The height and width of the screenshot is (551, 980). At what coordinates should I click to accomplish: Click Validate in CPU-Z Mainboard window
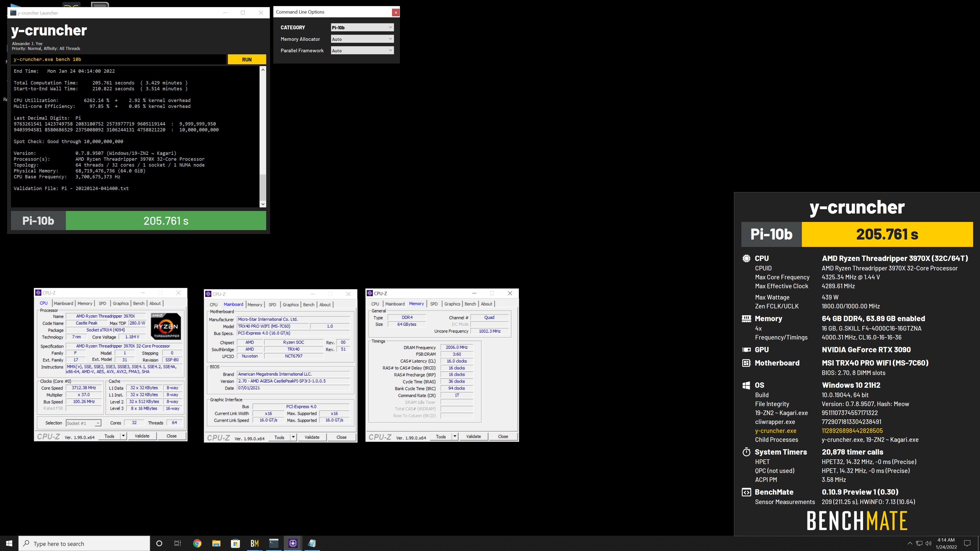click(312, 437)
